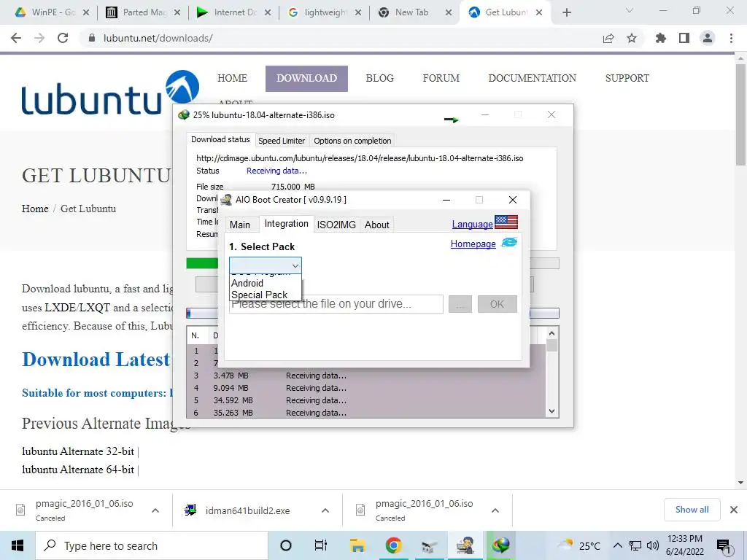Select the Integration tab in AIO Boot
Image resolution: width=747 pixels, height=560 pixels.
click(x=286, y=223)
